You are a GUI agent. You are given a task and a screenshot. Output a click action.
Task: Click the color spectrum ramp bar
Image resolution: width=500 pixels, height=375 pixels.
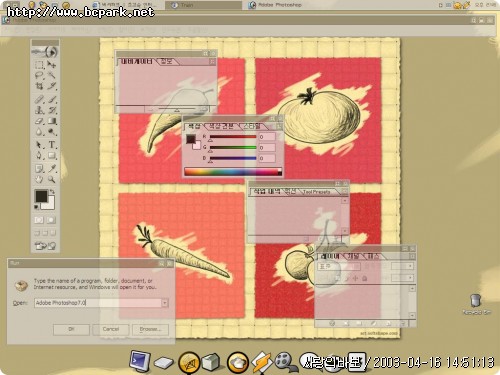tap(233, 172)
